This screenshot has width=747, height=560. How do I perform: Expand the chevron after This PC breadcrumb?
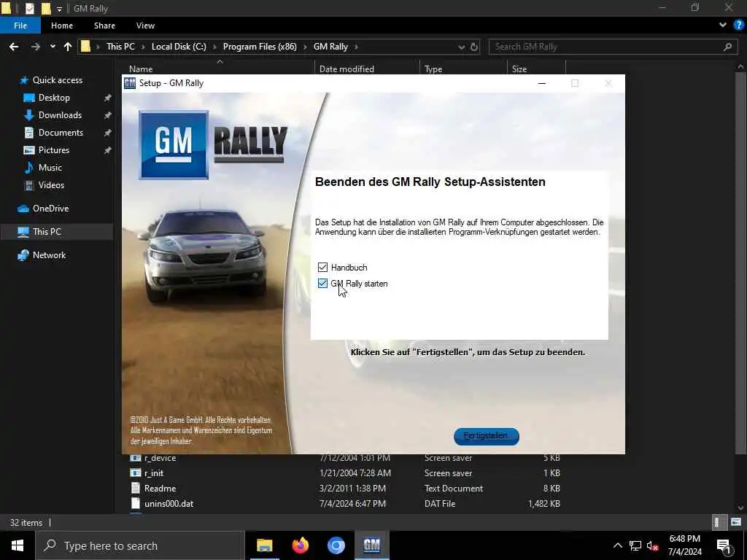click(144, 47)
